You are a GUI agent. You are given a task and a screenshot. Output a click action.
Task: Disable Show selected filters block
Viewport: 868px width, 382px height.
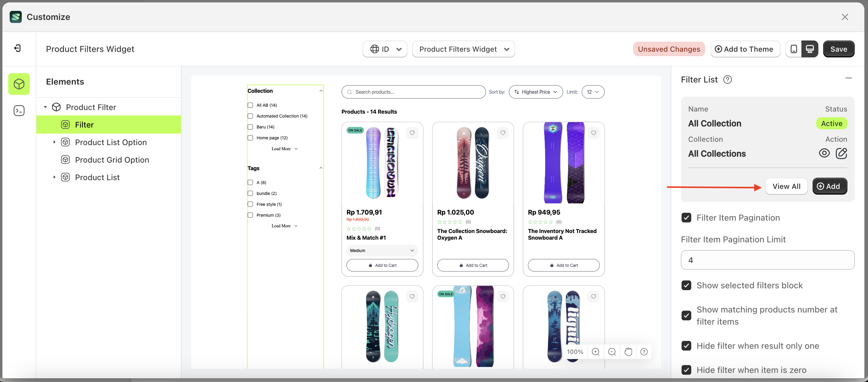686,285
